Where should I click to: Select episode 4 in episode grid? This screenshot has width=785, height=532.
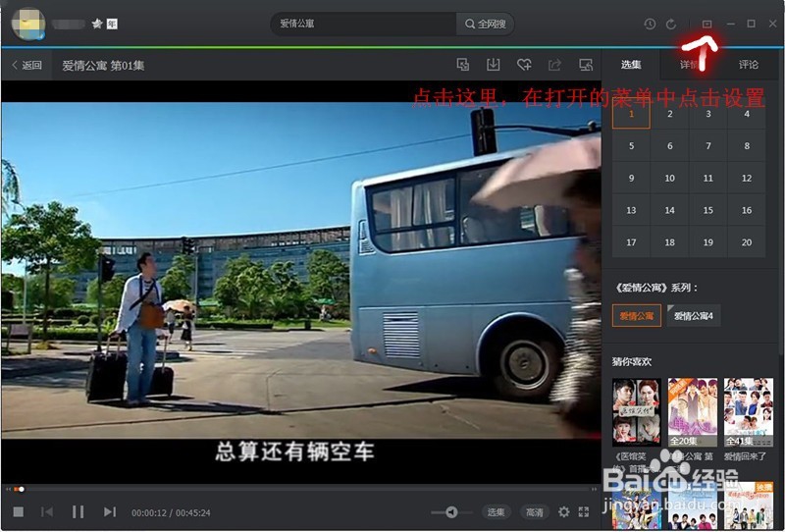click(x=747, y=114)
